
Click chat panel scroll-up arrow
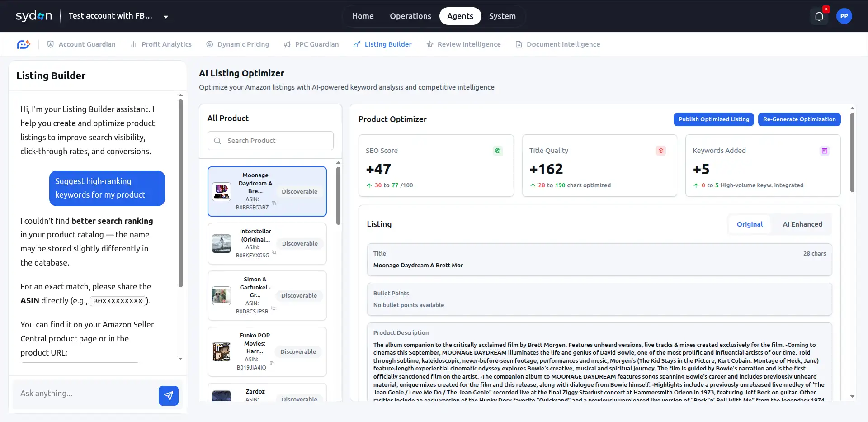pos(180,95)
